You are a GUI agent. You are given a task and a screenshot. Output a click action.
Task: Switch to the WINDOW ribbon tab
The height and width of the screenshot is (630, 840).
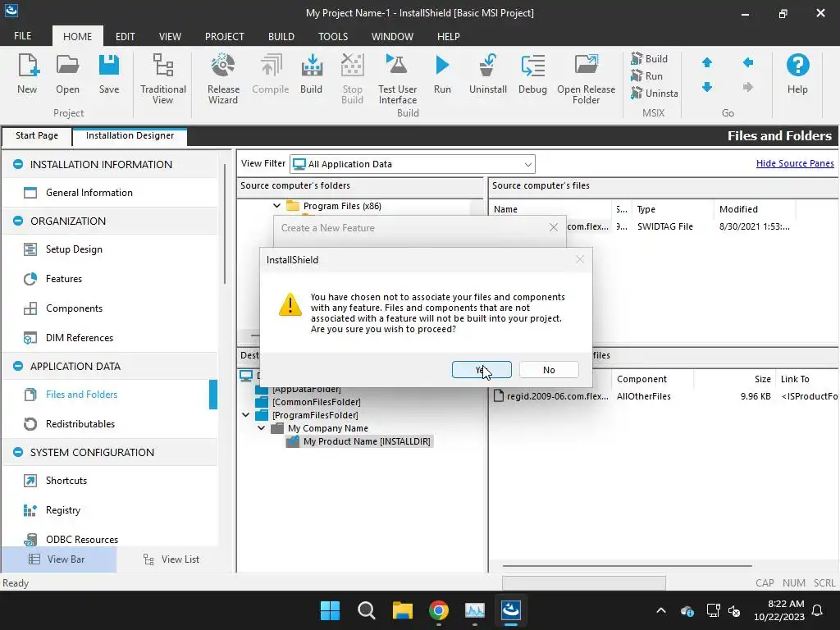[x=393, y=36]
